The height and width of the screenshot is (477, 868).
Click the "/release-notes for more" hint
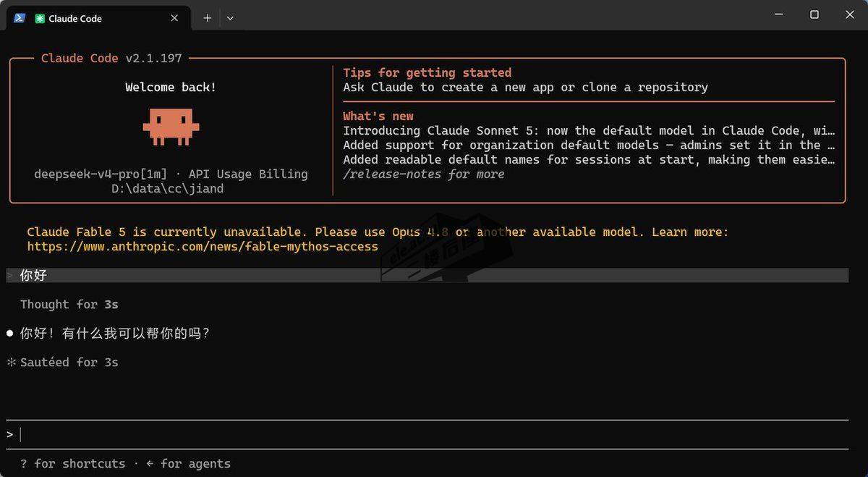[x=424, y=174]
